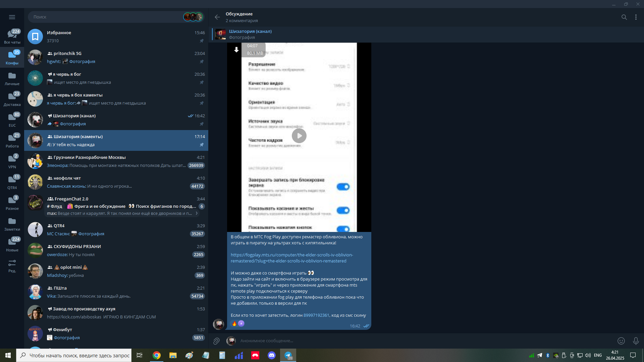Click the phone number 89997192361 link
This screenshot has height=362, width=644.
(x=316, y=315)
